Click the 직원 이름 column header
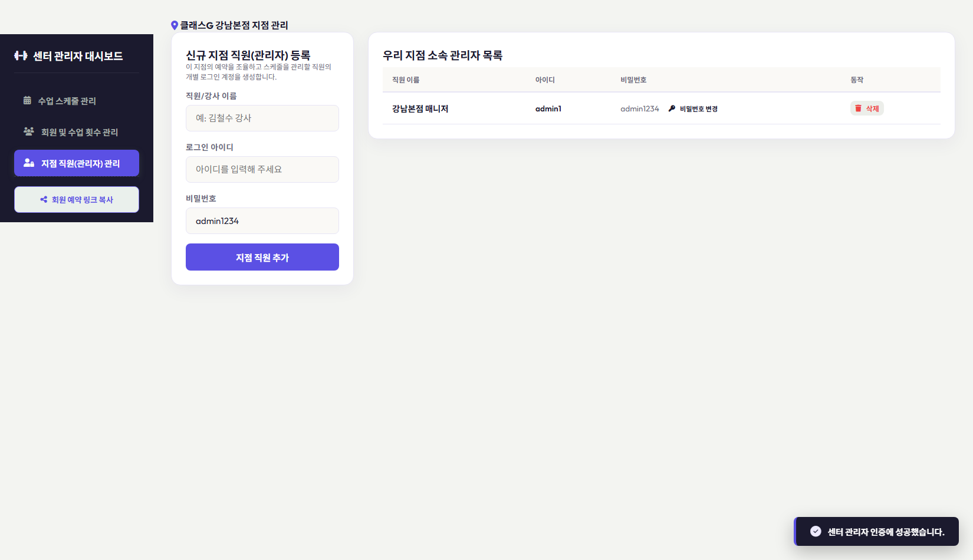 pyautogui.click(x=406, y=80)
